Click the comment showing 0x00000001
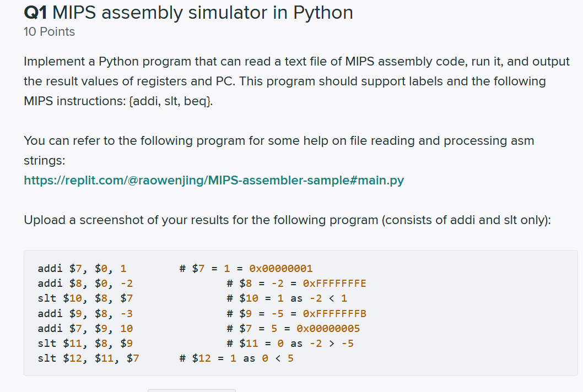 point(280,268)
